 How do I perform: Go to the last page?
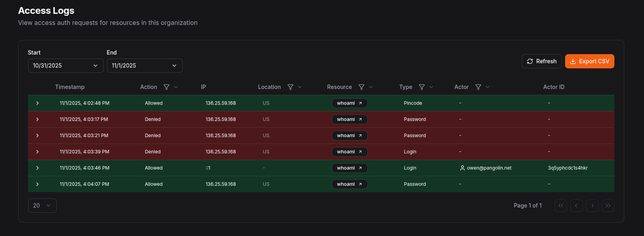pyautogui.click(x=608, y=206)
